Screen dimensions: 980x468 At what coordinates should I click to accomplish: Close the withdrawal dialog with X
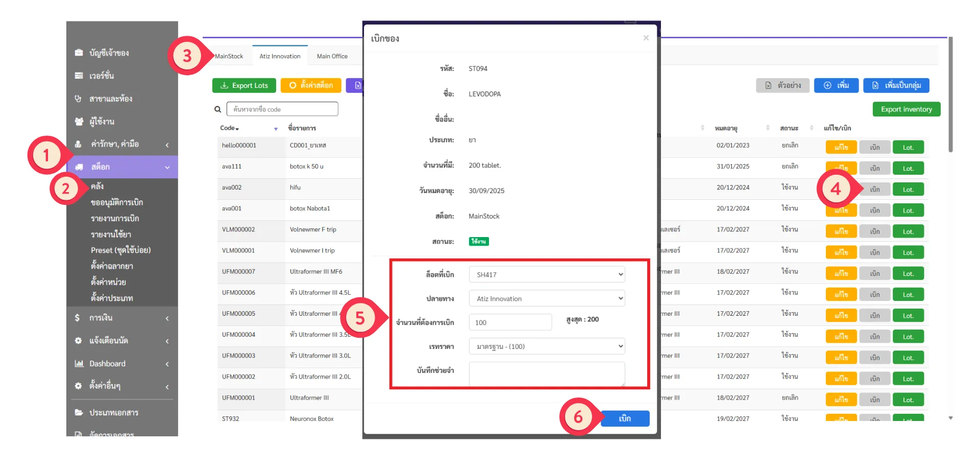[x=646, y=38]
